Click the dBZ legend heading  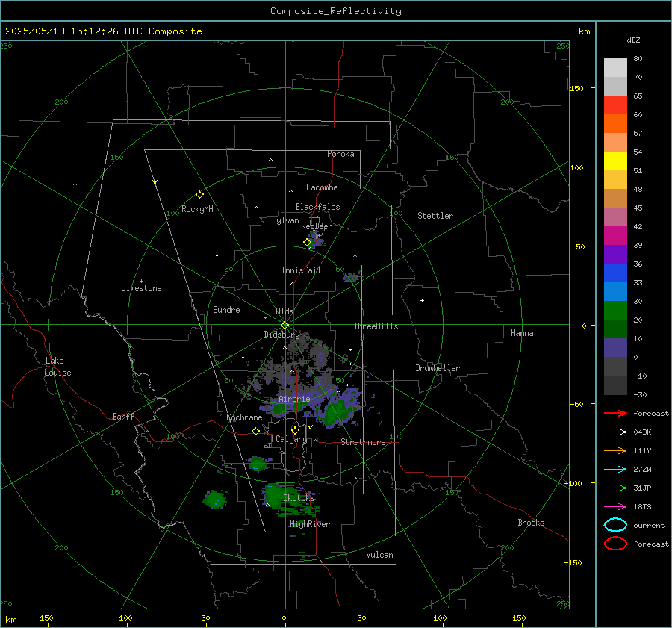(x=633, y=40)
